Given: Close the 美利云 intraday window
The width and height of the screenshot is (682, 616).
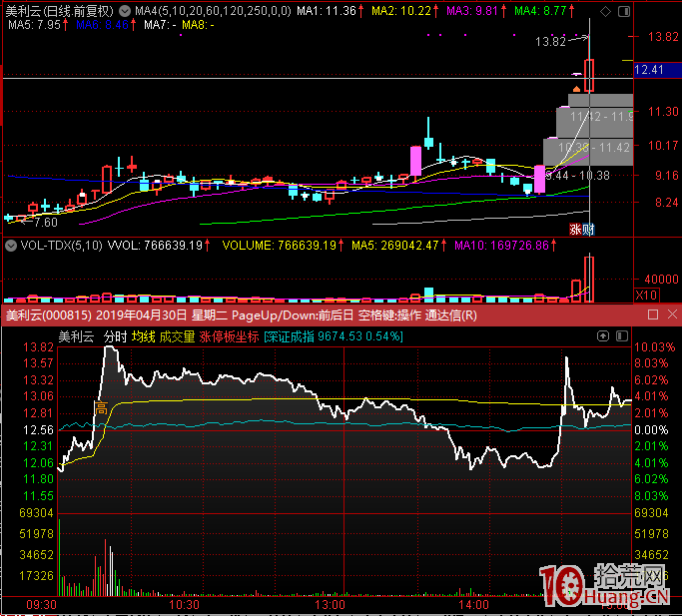Looking at the screenshot, I should [672, 314].
